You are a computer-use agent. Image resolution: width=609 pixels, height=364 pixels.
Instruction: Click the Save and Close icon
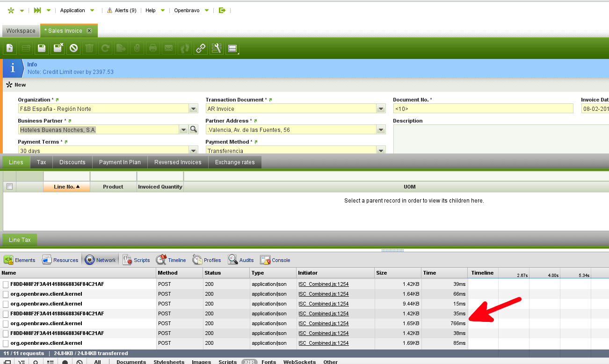pyautogui.click(x=58, y=48)
